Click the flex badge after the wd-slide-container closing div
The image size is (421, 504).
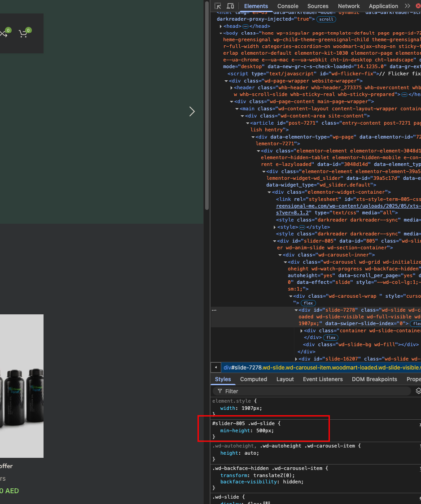coord(331,338)
